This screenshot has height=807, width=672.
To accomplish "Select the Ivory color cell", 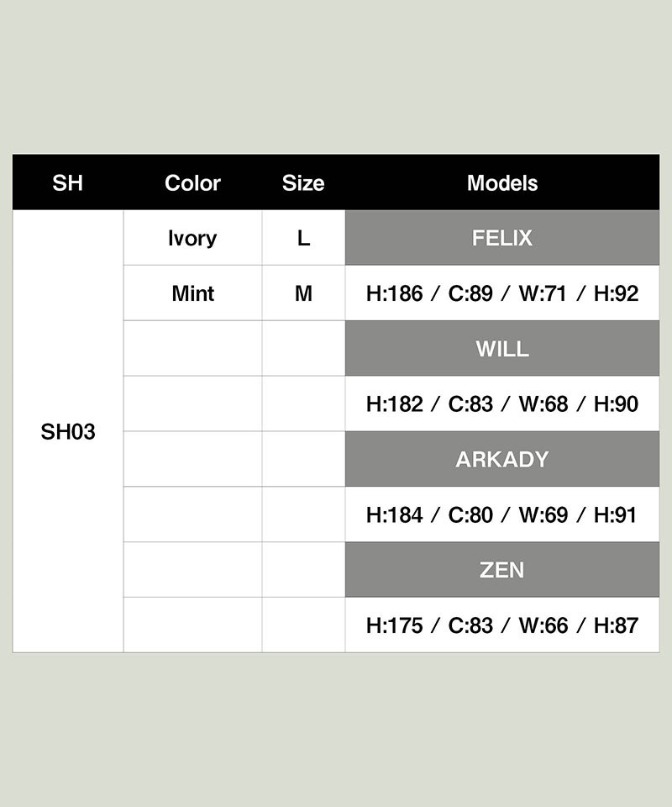I will pyautogui.click(x=193, y=238).
